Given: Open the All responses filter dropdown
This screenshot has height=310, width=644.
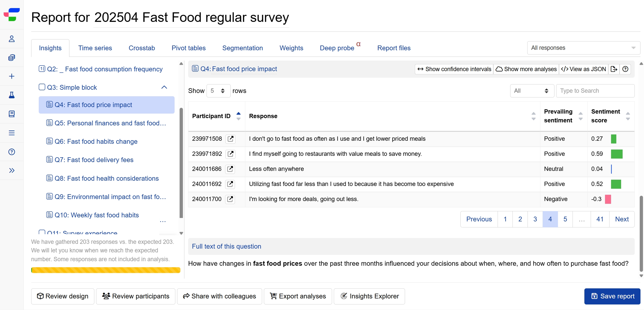Looking at the screenshot, I should (x=584, y=48).
